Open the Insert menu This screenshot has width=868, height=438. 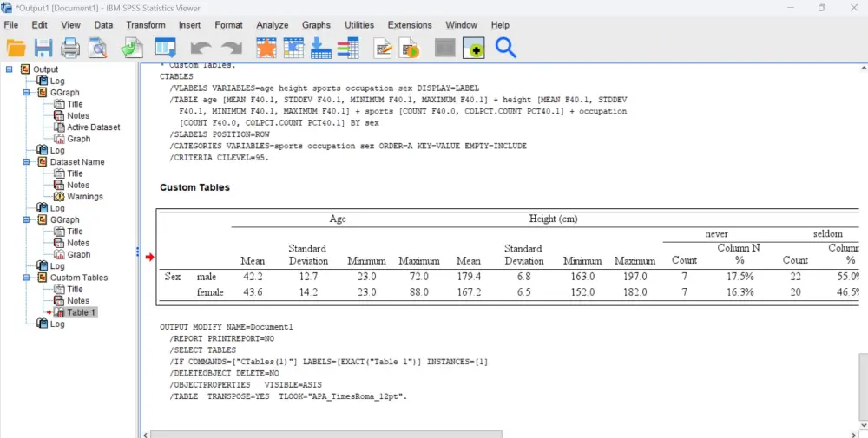(x=189, y=25)
